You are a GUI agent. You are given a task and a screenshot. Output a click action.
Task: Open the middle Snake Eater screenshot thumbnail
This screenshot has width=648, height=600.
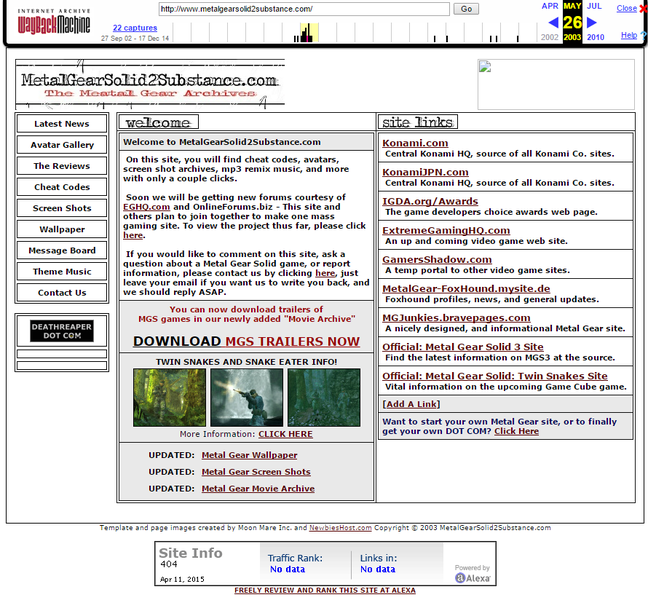(246, 397)
